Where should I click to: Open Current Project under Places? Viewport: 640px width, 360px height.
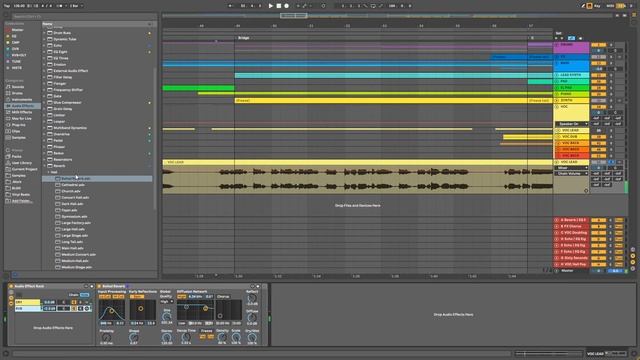(24, 169)
